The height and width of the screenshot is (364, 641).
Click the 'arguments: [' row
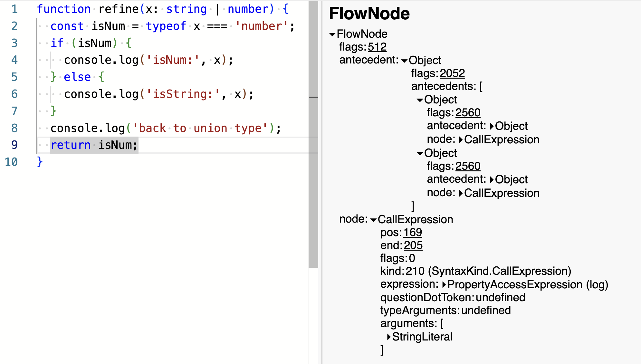pyautogui.click(x=412, y=323)
